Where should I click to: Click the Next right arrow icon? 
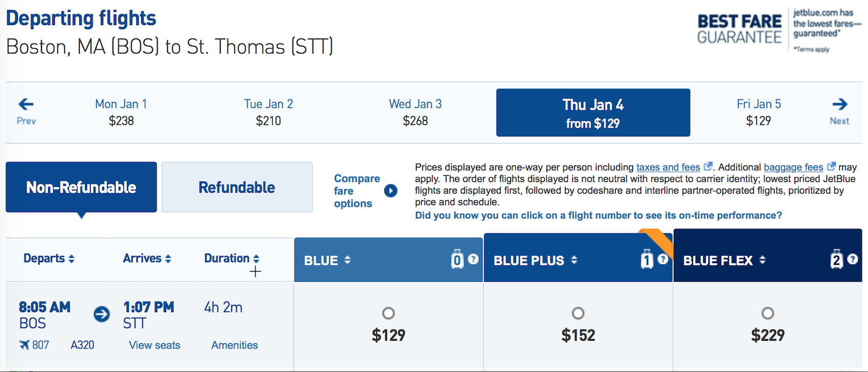[x=839, y=105]
